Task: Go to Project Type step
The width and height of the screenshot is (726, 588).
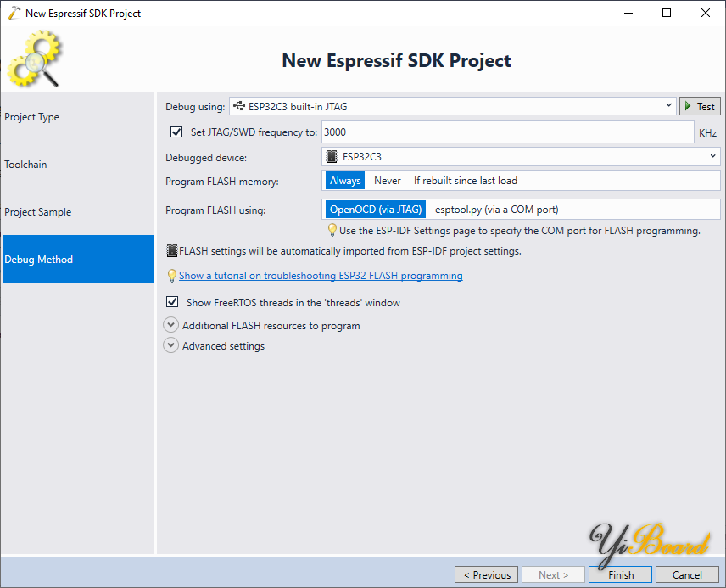Action: click(x=78, y=117)
